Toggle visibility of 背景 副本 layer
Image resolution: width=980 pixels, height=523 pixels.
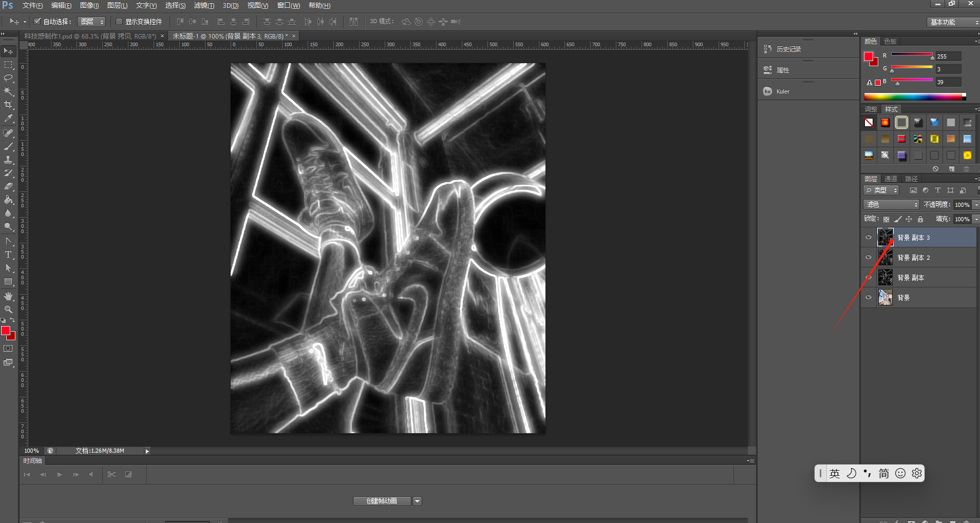(x=869, y=277)
